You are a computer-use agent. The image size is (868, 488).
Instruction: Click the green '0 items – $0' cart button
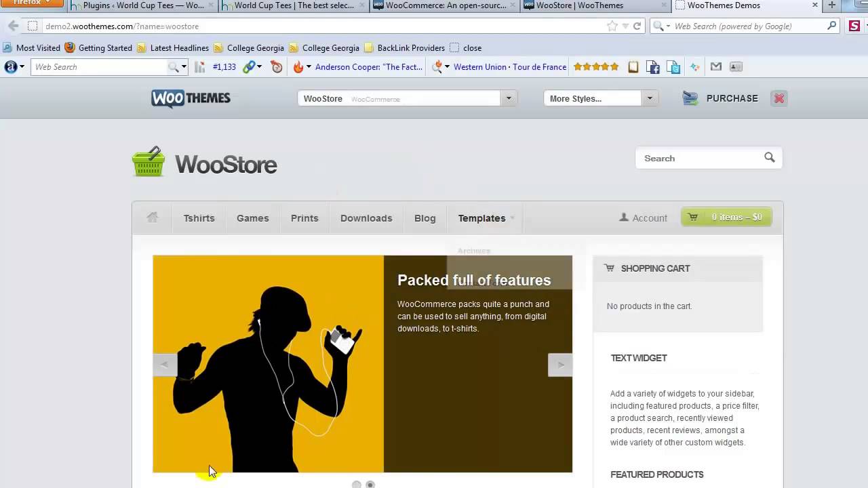click(x=726, y=217)
